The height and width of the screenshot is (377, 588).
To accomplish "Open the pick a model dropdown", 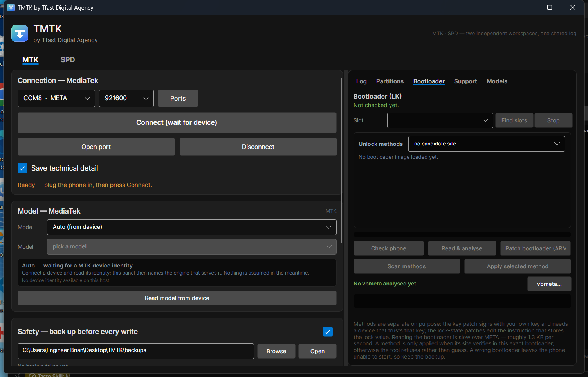I will [x=192, y=247].
